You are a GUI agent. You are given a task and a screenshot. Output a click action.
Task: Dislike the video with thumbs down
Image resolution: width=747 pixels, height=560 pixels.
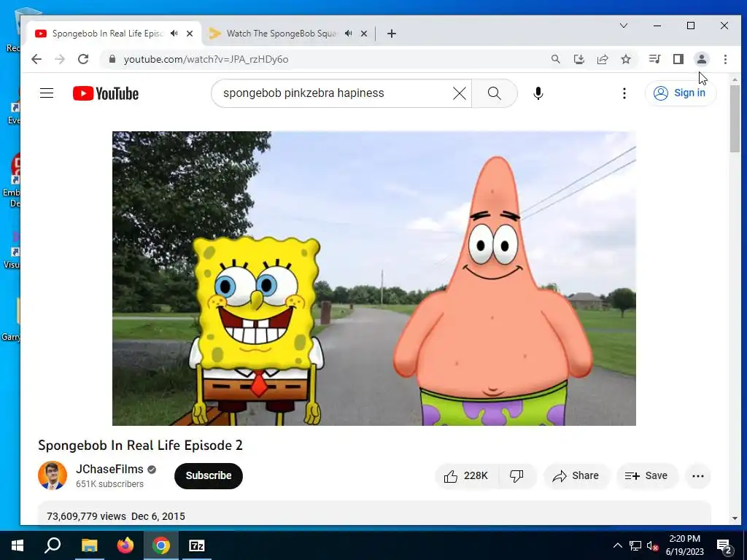[x=517, y=475]
